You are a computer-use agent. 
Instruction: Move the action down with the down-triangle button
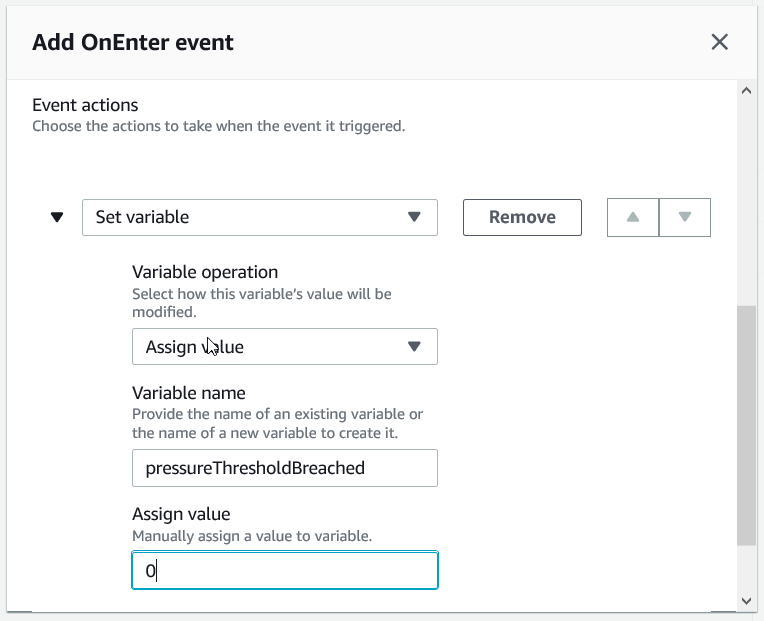coord(685,217)
